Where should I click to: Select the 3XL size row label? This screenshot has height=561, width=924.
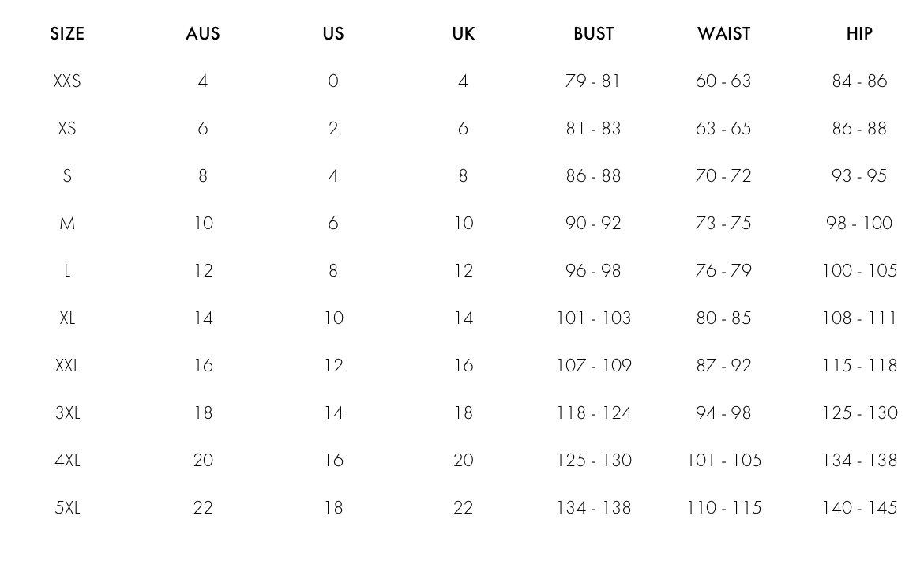(67, 413)
